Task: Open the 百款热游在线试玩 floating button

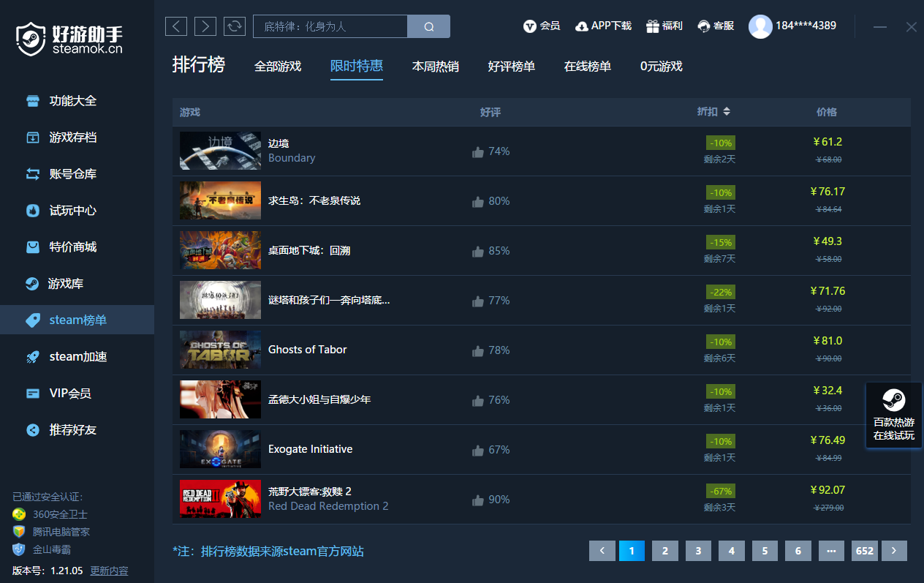Action: coord(894,415)
